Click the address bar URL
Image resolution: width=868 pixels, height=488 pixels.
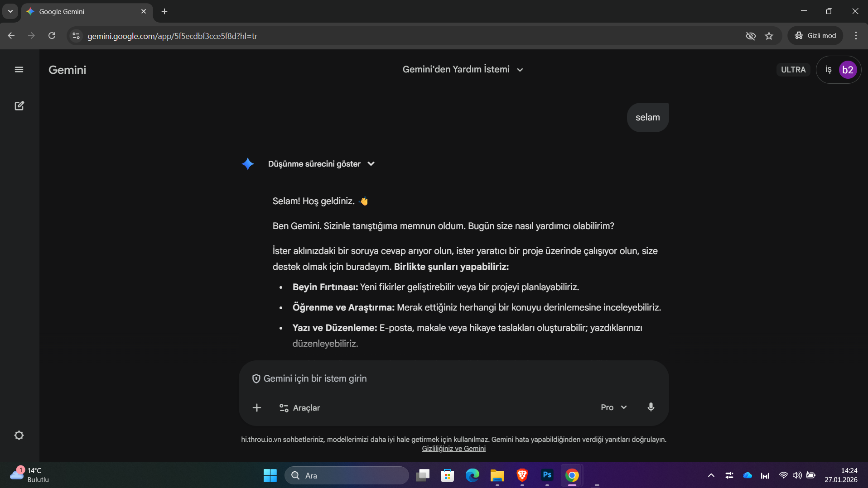tap(172, 36)
